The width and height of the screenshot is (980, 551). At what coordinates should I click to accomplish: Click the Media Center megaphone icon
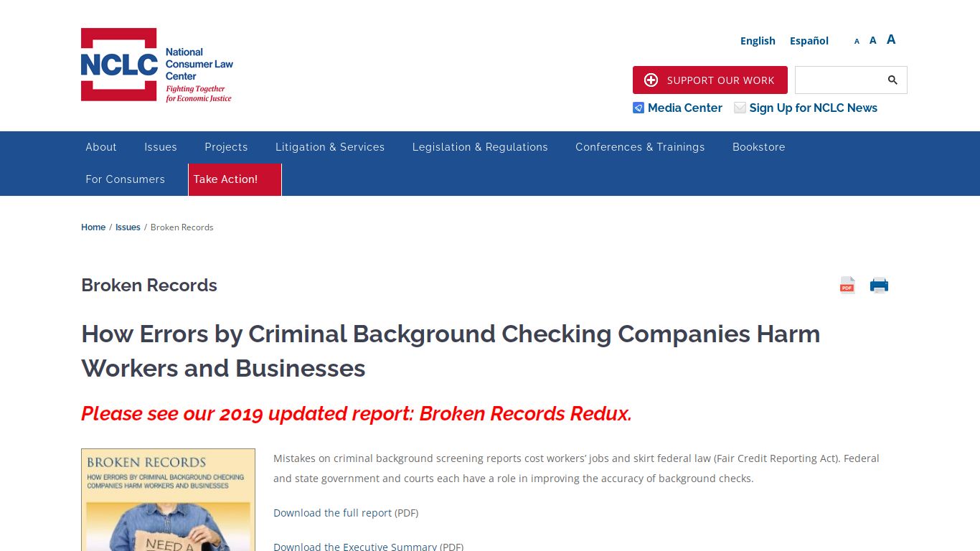[x=639, y=108]
